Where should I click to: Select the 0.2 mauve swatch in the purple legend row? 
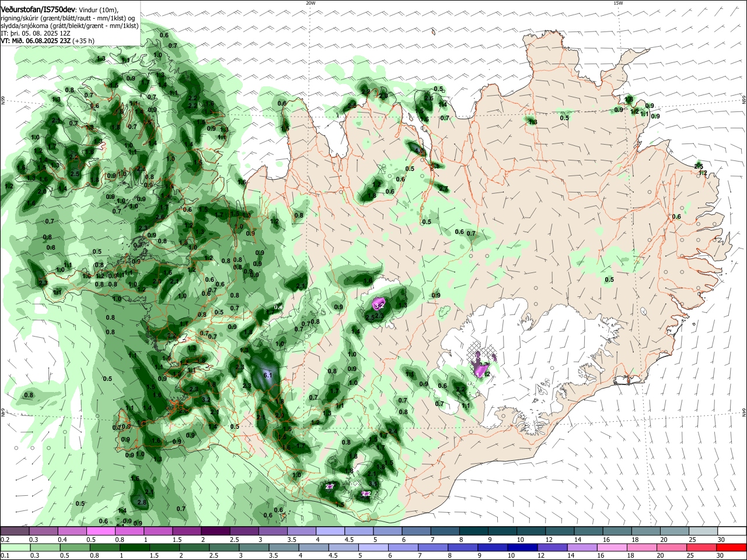click(14, 531)
